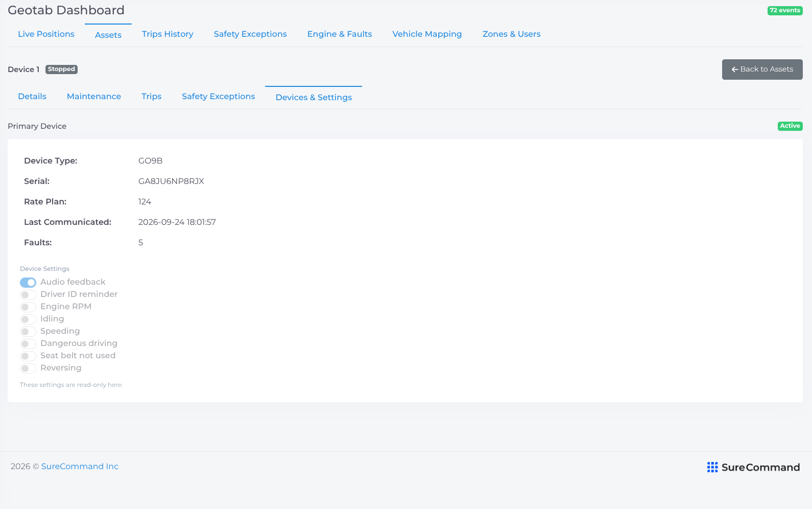Select Devices & Settings sub-tab
812x509 pixels.
point(314,97)
